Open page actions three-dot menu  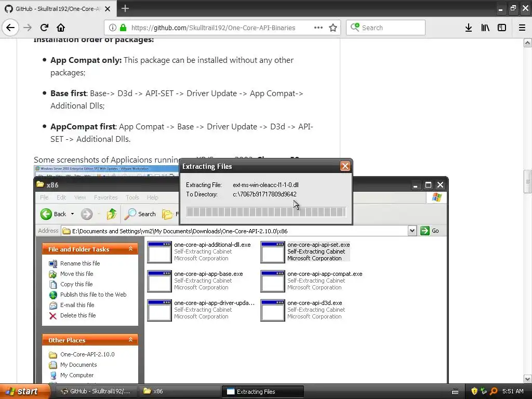(x=318, y=28)
